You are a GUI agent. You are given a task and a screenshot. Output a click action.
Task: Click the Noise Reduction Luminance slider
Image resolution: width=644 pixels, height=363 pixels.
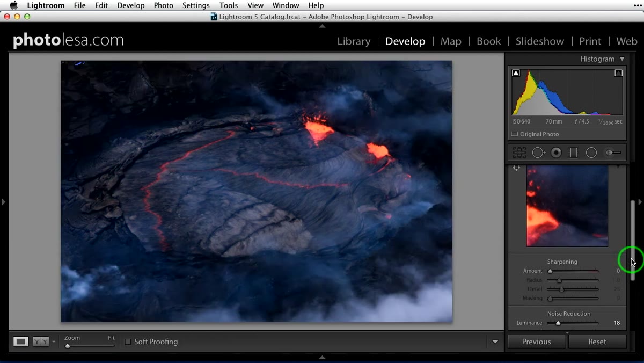[573, 323]
